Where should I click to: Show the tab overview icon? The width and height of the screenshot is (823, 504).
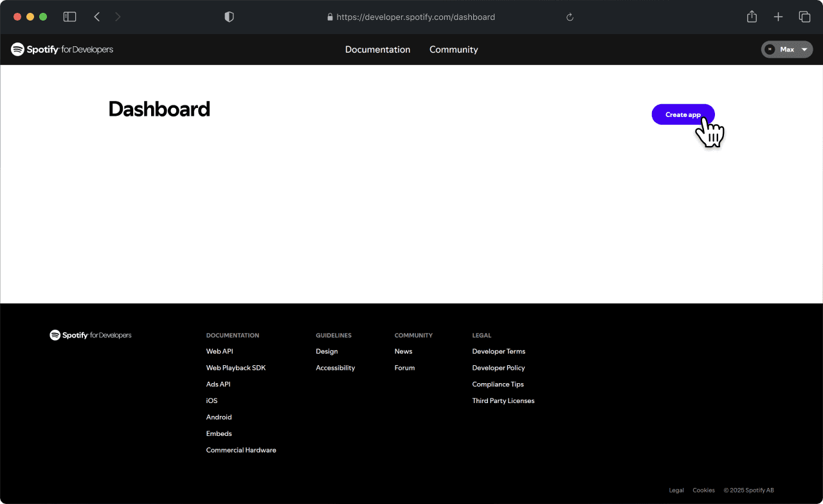(804, 17)
